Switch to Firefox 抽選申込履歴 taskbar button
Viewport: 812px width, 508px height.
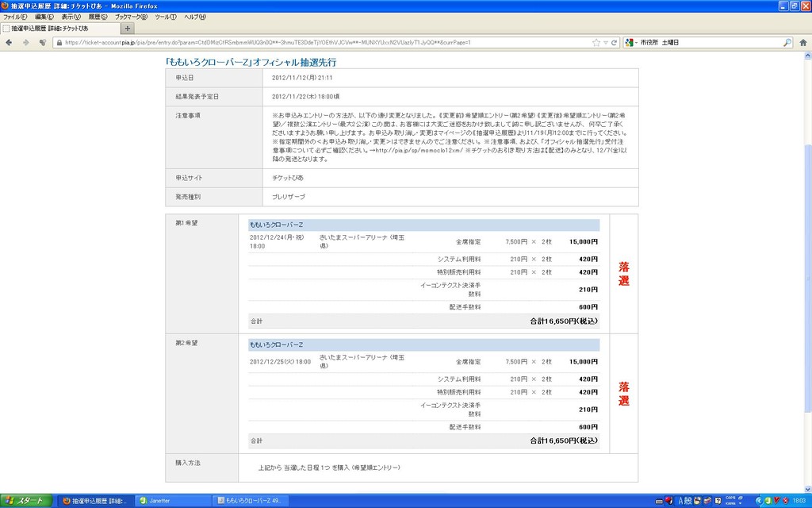tap(96, 501)
